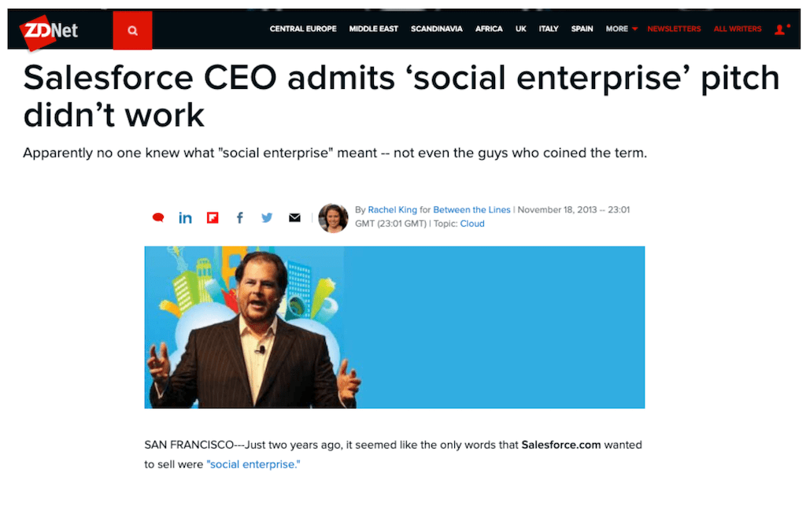Select the SCANDINAVIA navigation item

tap(437, 28)
